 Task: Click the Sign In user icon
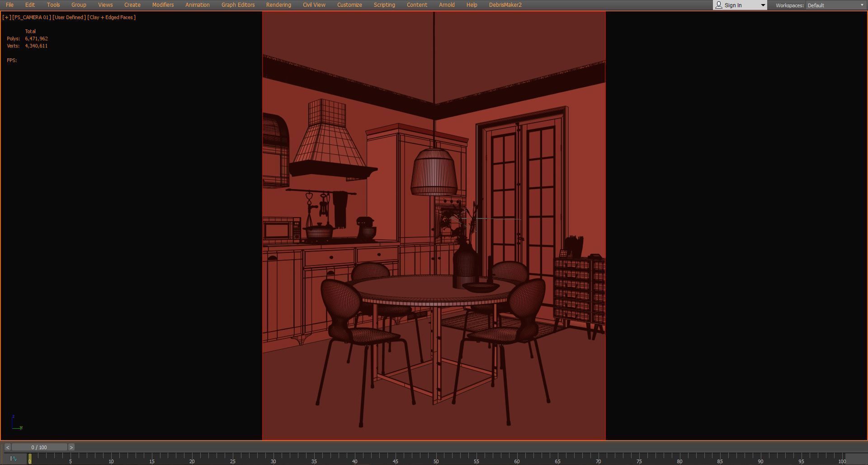[719, 5]
